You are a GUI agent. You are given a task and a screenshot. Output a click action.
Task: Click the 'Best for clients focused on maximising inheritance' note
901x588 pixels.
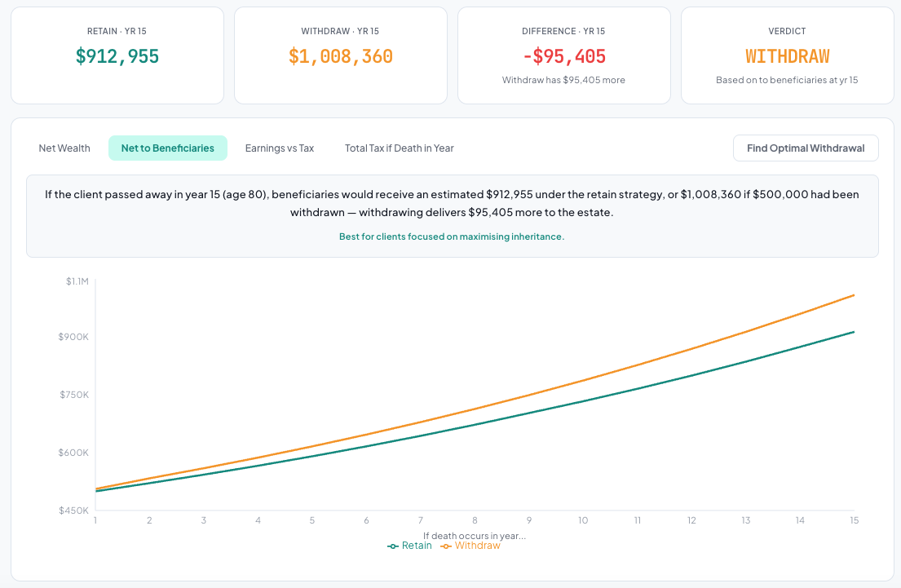tap(452, 237)
